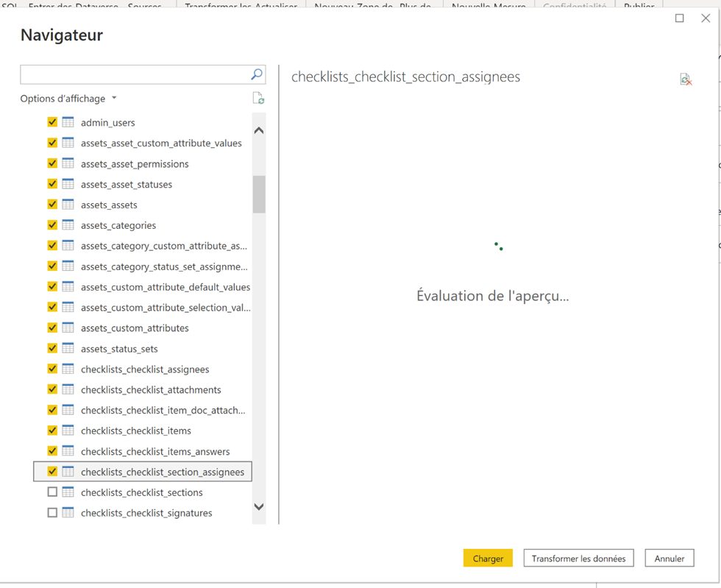Select the assets_asset_statuses row
Viewport: 721px width, 588px height.
click(x=143, y=184)
